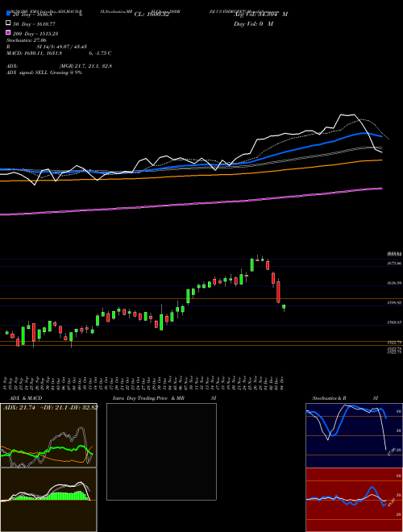
Task: Open the blue Stochastics chart panel
Action: [x=354, y=435]
